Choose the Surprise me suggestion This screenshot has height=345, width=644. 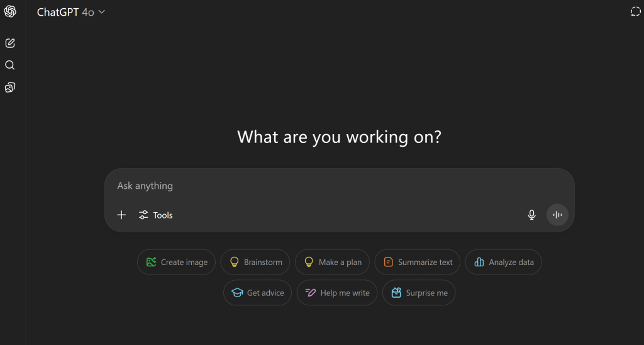(x=419, y=293)
